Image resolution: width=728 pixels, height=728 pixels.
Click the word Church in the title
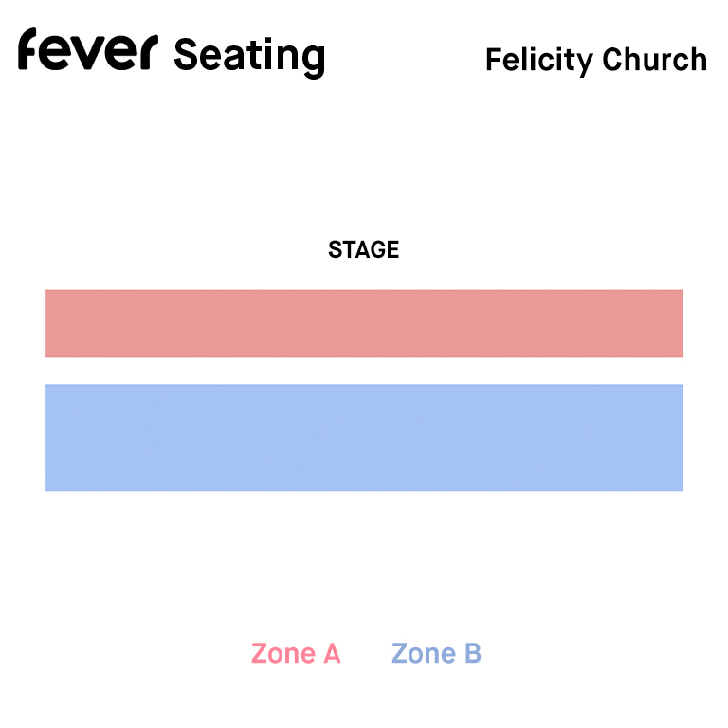(x=655, y=60)
